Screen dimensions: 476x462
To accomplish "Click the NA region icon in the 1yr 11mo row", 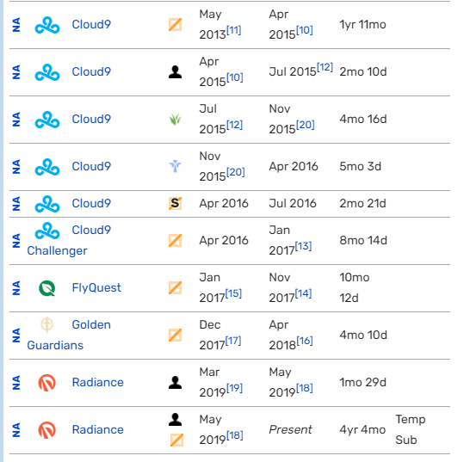I will click(x=16, y=25).
